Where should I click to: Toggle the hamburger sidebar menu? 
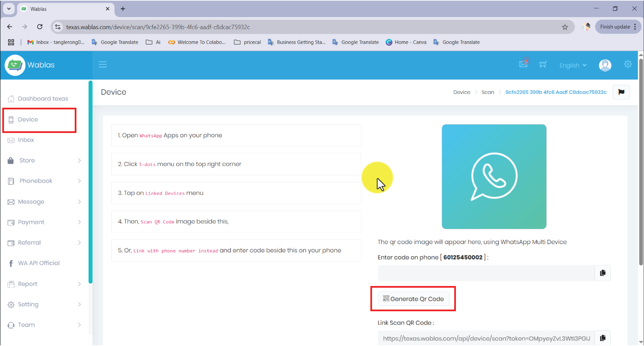(x=102, y=65)
